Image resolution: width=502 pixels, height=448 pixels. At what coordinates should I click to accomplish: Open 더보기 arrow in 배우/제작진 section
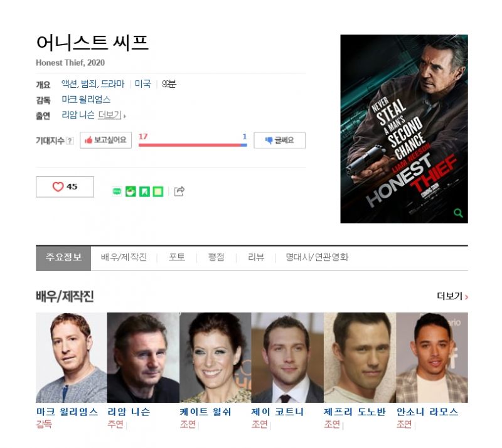pos(452,296)
